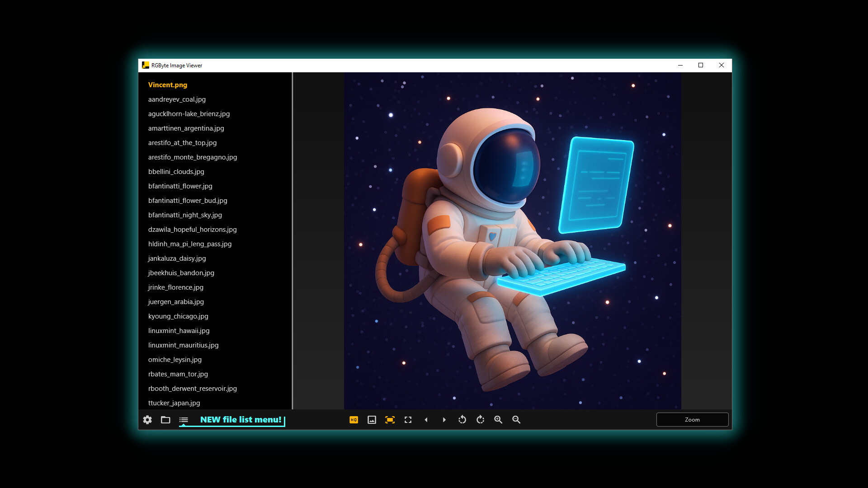Click the file list panel divider

pyautogui.click(x=292, y=240)
